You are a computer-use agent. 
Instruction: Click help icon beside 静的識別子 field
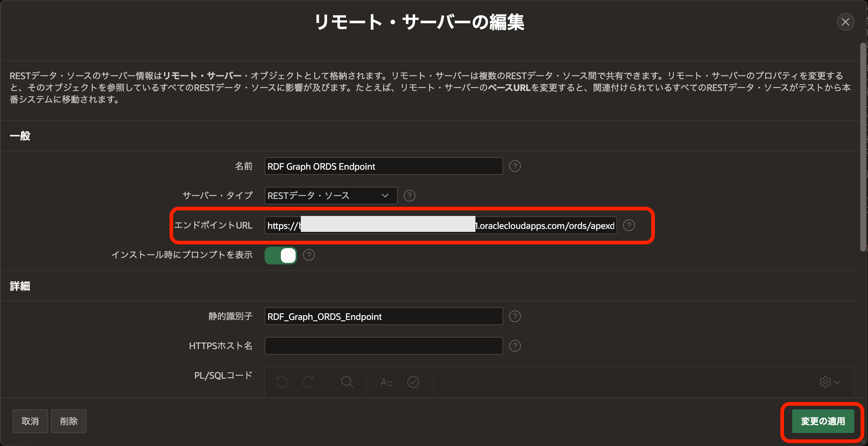pos(515,317)
